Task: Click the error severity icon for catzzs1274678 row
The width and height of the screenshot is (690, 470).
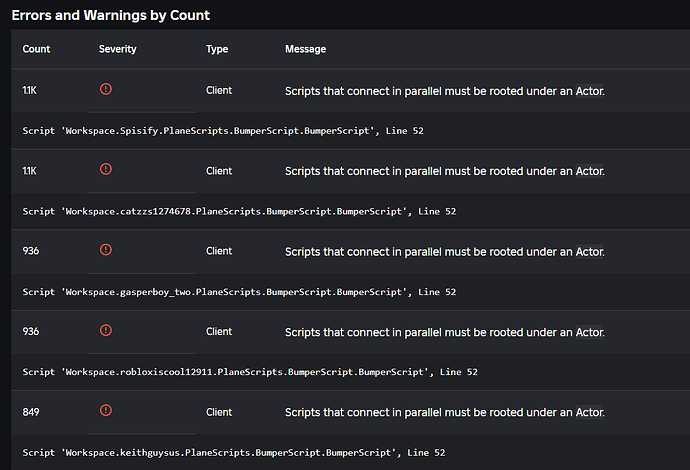Action: [x=106, y=169]
